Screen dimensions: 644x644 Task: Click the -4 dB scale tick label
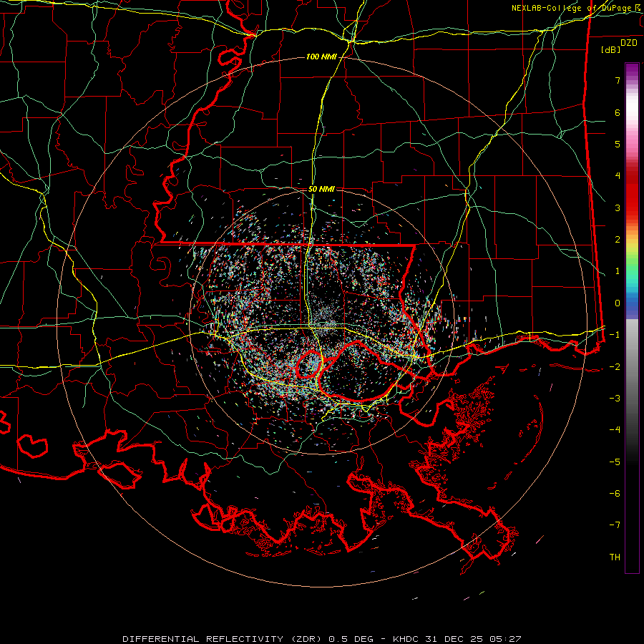(x=615, y=430)
